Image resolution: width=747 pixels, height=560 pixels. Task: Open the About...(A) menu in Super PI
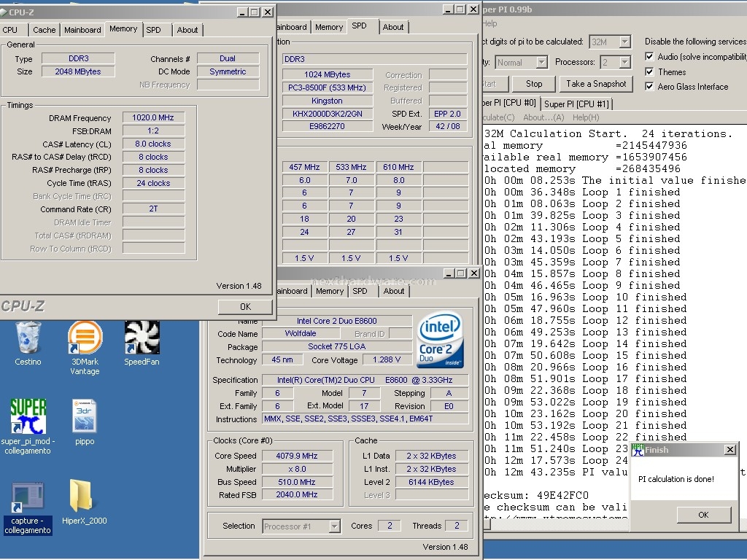coord(543,117)
